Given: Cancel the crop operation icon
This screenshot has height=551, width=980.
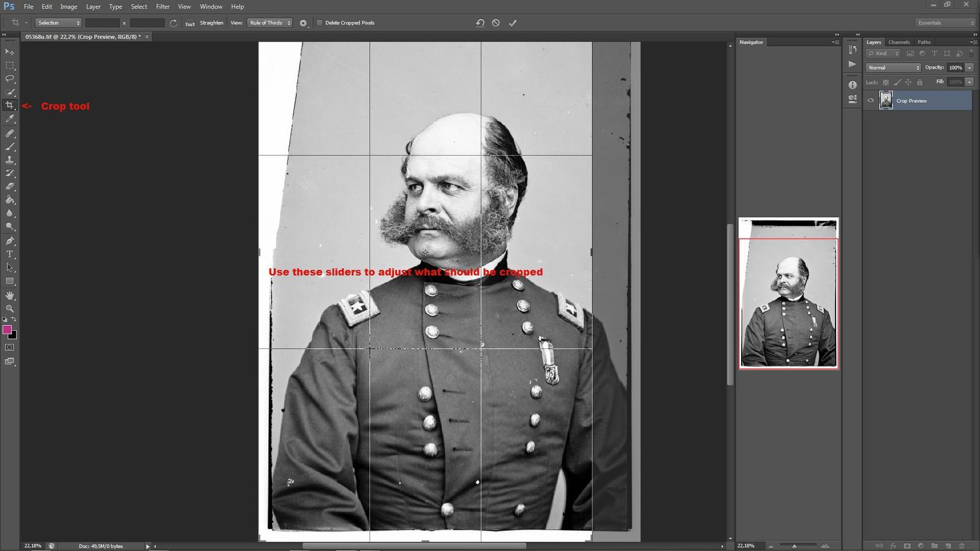Looking at the screenshot, I should pyautogui.click(x=496, y=23).
